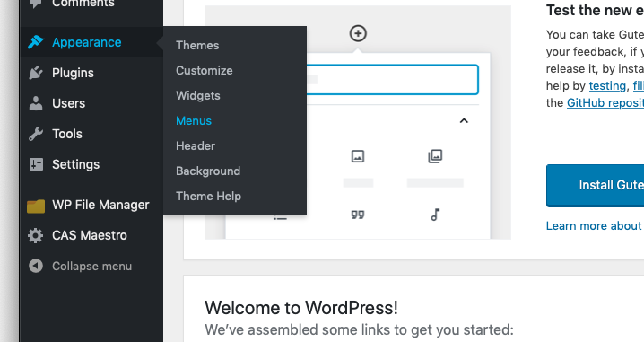Click the Plugins plug icon

click(36, 73)
